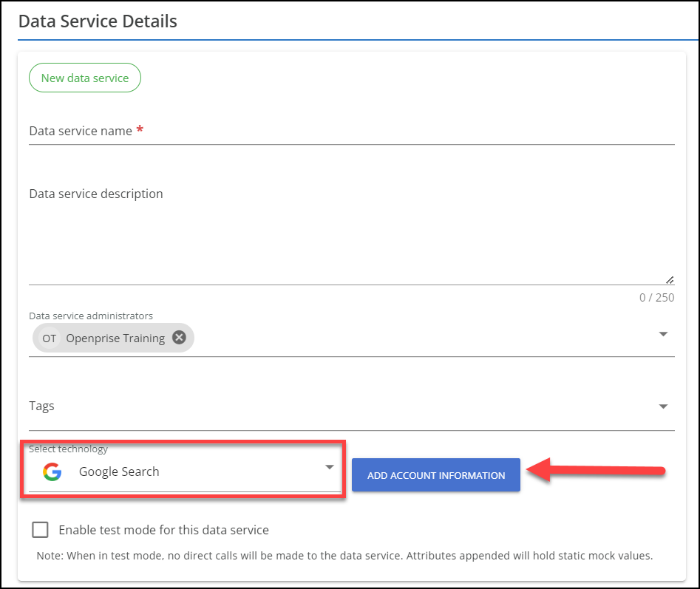Click the Openprise Training chip label

[x=115, y=338]
